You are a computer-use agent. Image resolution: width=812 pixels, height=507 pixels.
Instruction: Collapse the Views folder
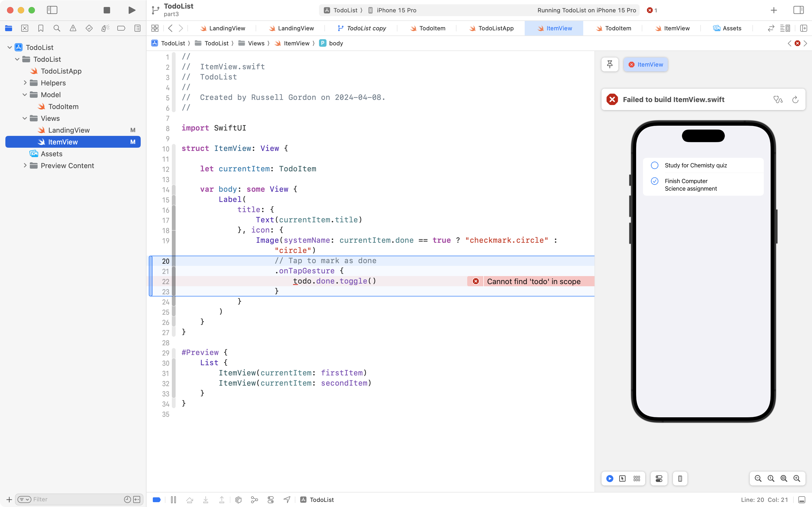pos(25,118)
